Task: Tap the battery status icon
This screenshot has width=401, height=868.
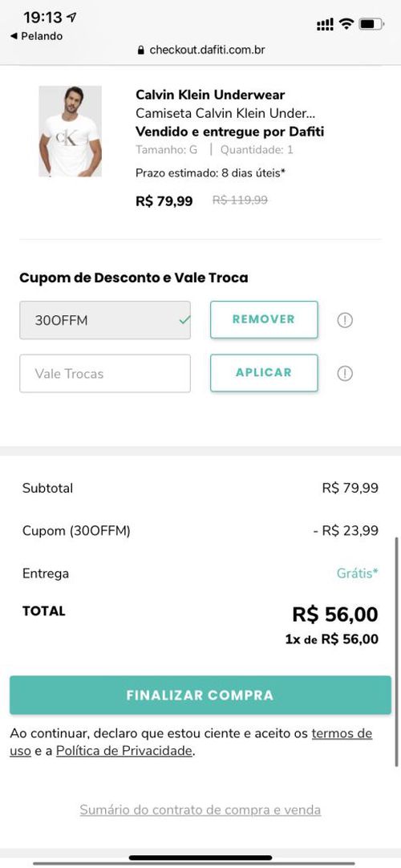Action: (x=371, y=24)
